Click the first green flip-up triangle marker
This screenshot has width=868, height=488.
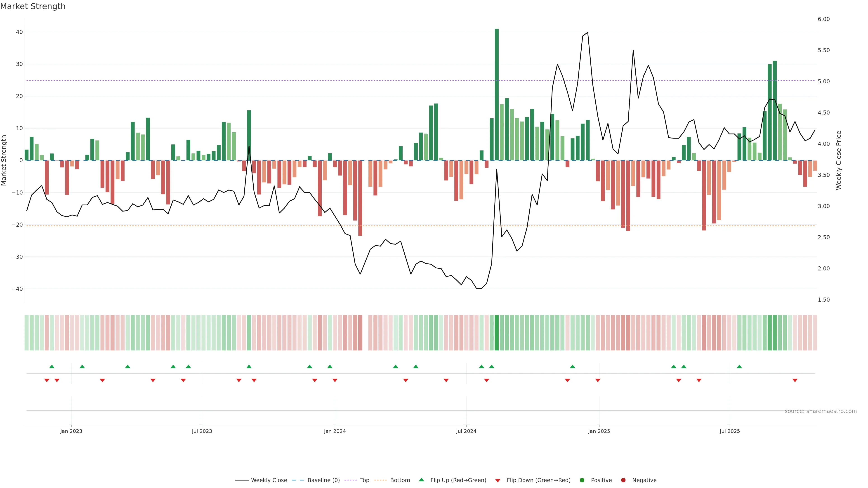click(x=52, y=366)
